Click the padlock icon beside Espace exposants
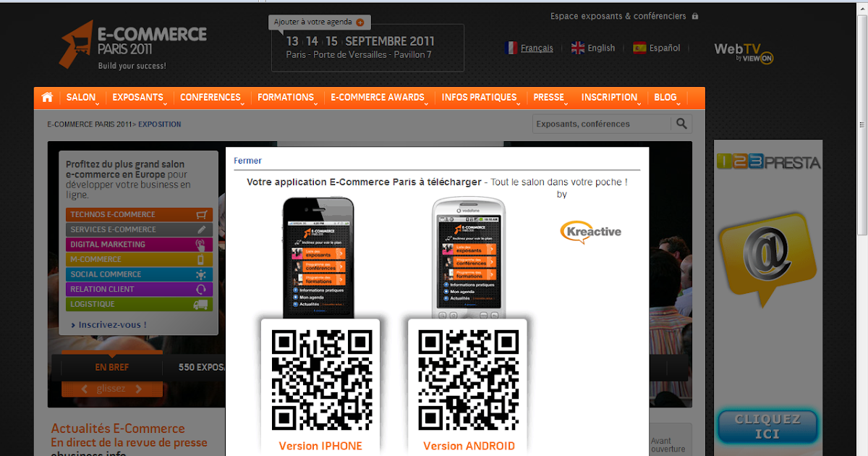This screenshot has height=456, width=868. click(x=695, y=16)
